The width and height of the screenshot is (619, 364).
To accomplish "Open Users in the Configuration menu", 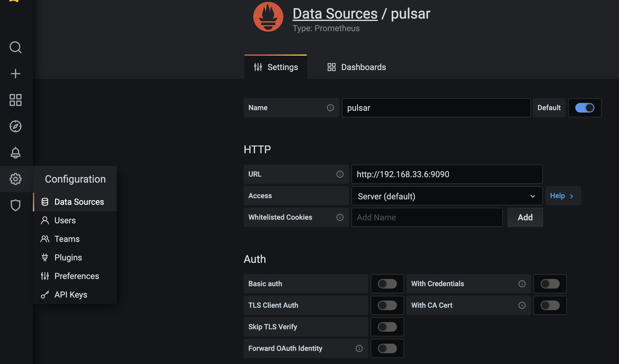I will pyautogui.click(x=75, y=220).
